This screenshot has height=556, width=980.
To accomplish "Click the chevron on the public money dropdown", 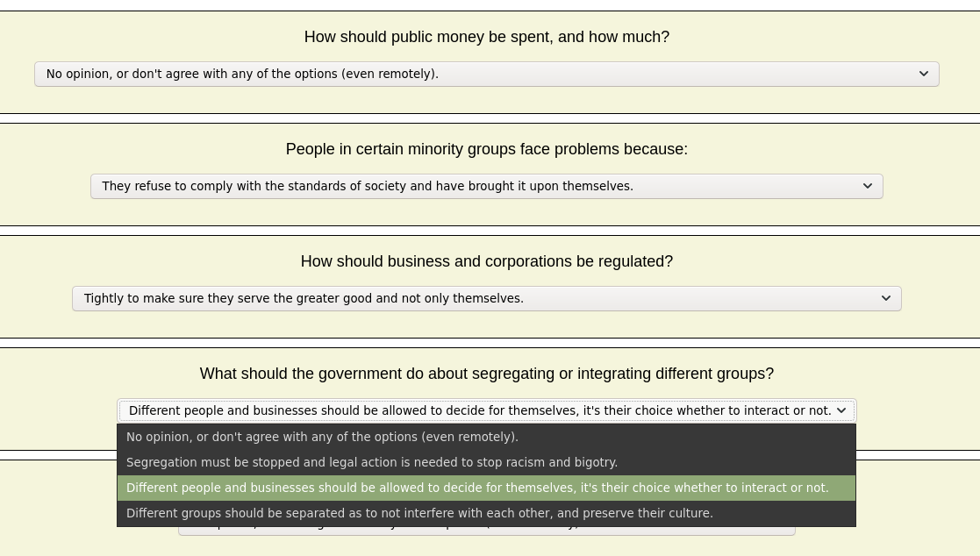I will click(x=923, y=75).
